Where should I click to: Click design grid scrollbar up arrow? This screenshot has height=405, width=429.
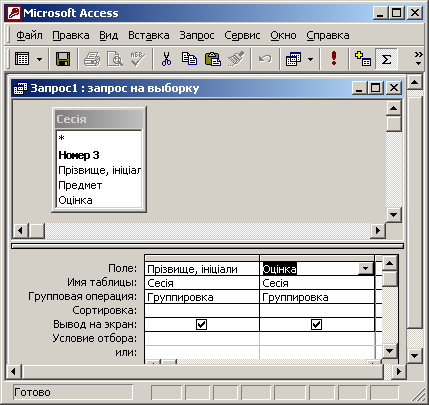point(390,264)
